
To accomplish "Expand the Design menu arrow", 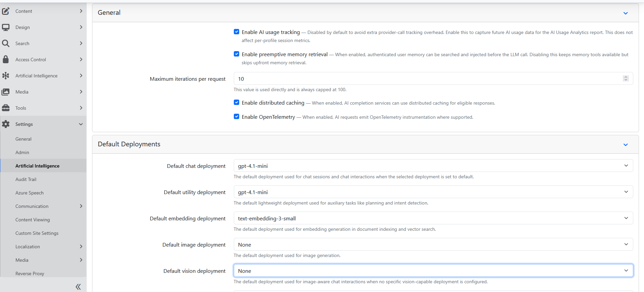I will tap(81, 27).
